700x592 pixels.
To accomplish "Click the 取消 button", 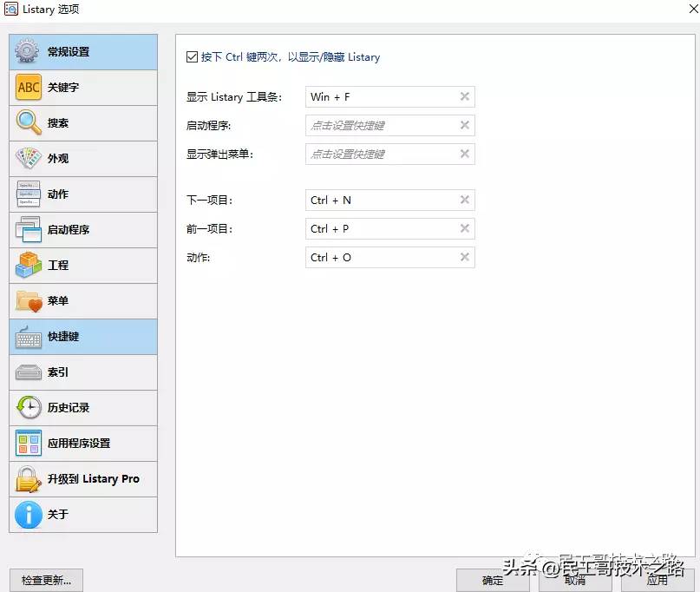I will click(575, 580).
